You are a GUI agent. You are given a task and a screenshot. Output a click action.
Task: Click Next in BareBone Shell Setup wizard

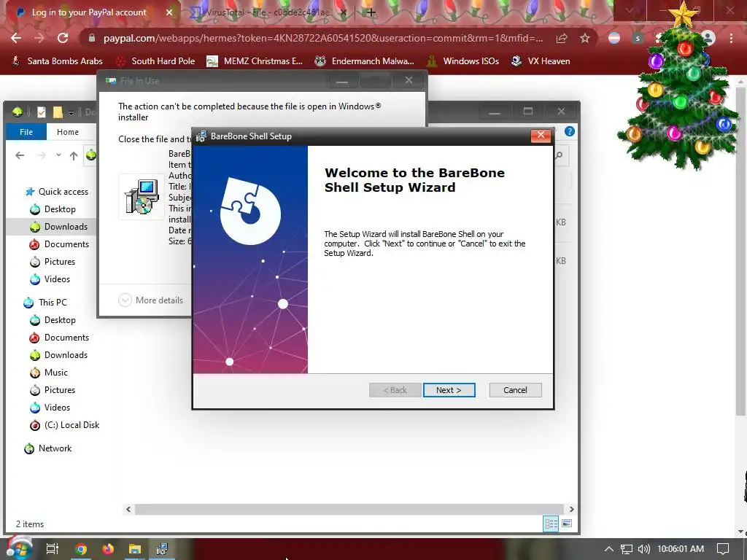(449, 390)
